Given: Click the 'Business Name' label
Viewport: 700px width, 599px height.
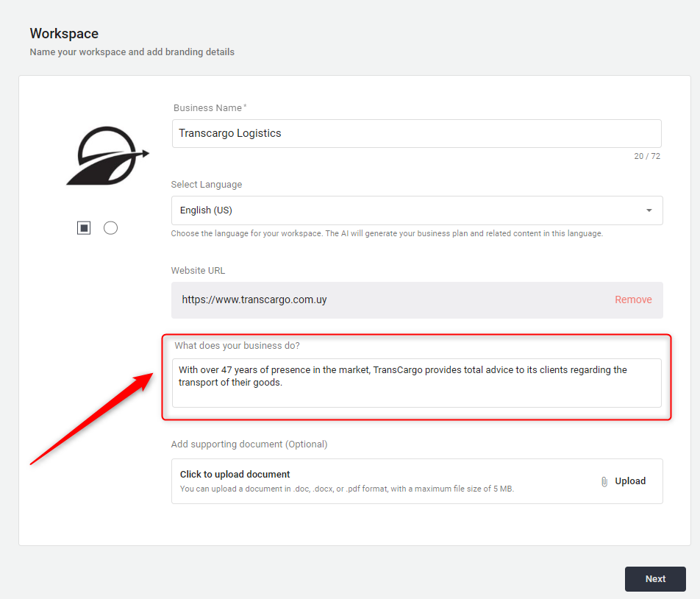Looking at the screenshot, I should [x=210, y=108].
